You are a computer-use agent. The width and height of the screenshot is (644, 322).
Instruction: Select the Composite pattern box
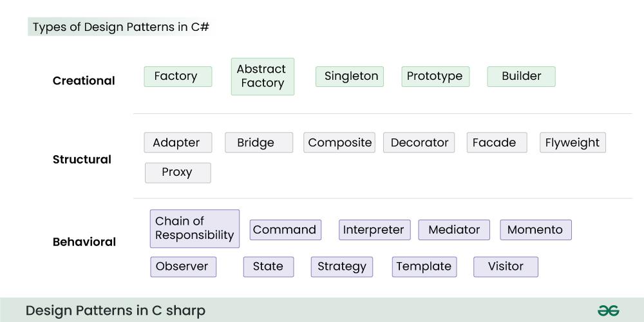click(339, 143)
